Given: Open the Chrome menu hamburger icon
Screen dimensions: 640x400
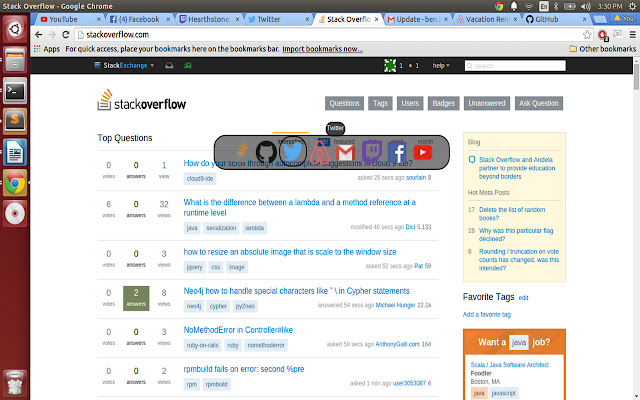Looking at the screenshot, I should click(632, 35).
